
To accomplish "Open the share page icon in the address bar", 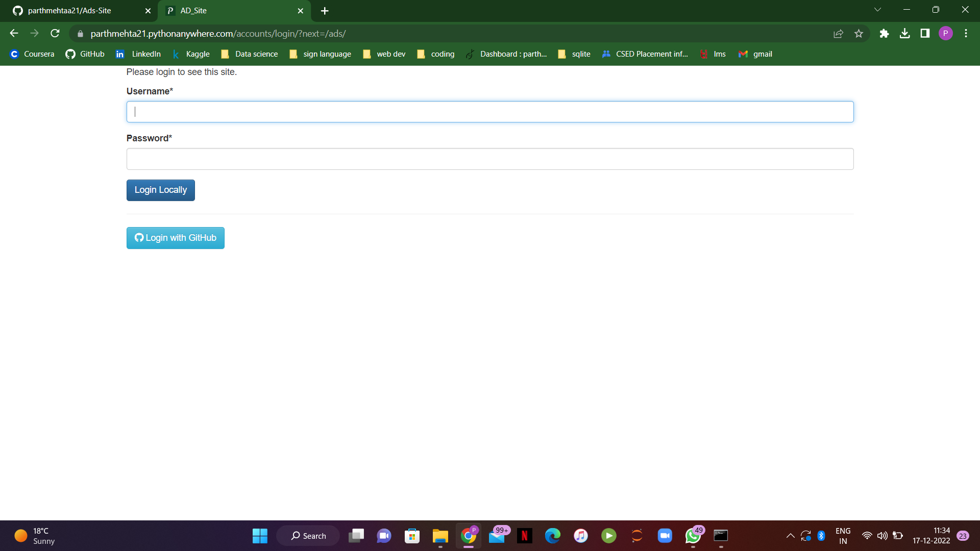I will pyautogui.click(x=838, y=34).
